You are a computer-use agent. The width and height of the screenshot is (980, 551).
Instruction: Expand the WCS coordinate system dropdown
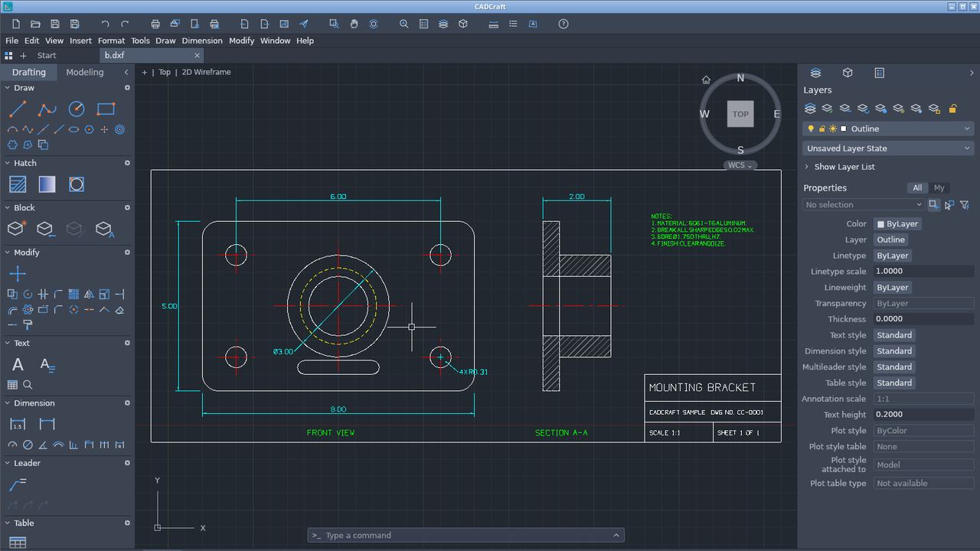click(x=740, y=165)
